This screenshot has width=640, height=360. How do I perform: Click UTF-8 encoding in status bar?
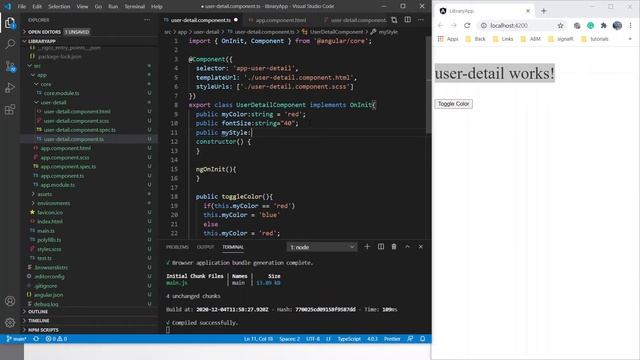(x=313, y=339)
